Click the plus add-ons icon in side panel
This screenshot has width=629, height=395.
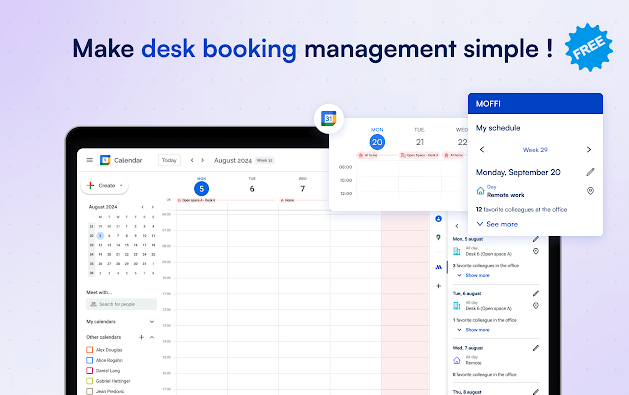438,286
